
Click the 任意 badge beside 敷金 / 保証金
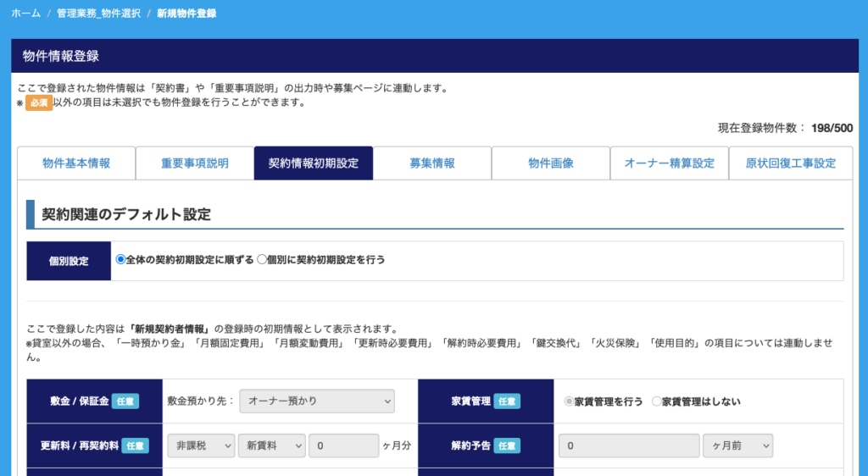[125, 401]
